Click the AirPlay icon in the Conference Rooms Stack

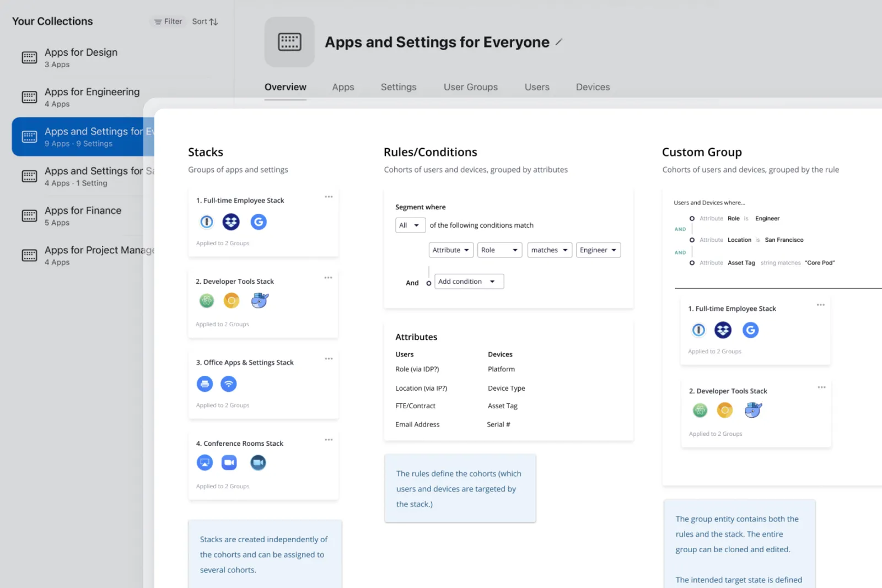click(x=205, y=462)
